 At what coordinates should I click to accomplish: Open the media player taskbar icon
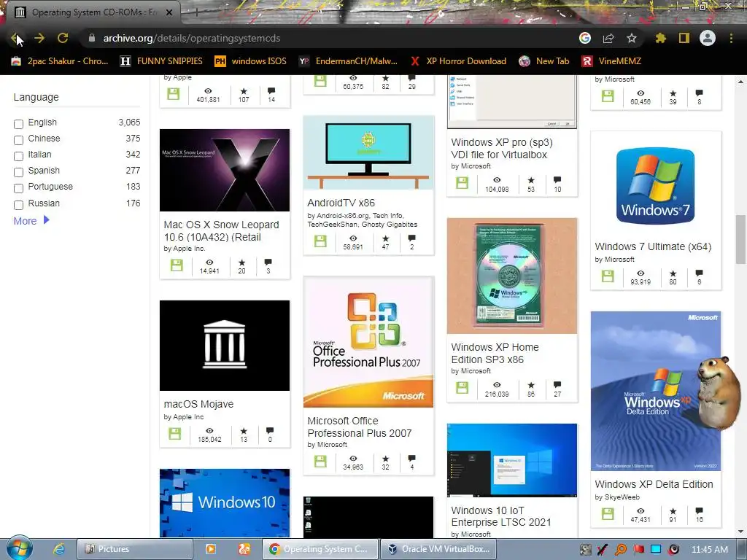coord(210,549)
